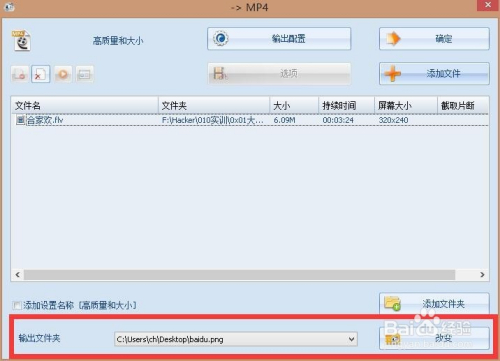The image size is (500, 361).
Task: Click 添加文件夹 add folder button
Action: point(434,303)
